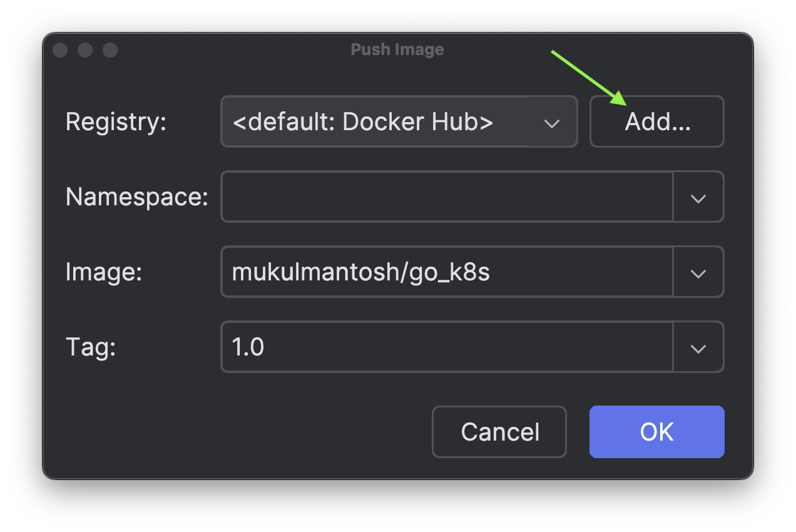796x532 pixels.
Task: Click the Image field with mukulmantosh/go_k8s
Action: pos(447,272)
